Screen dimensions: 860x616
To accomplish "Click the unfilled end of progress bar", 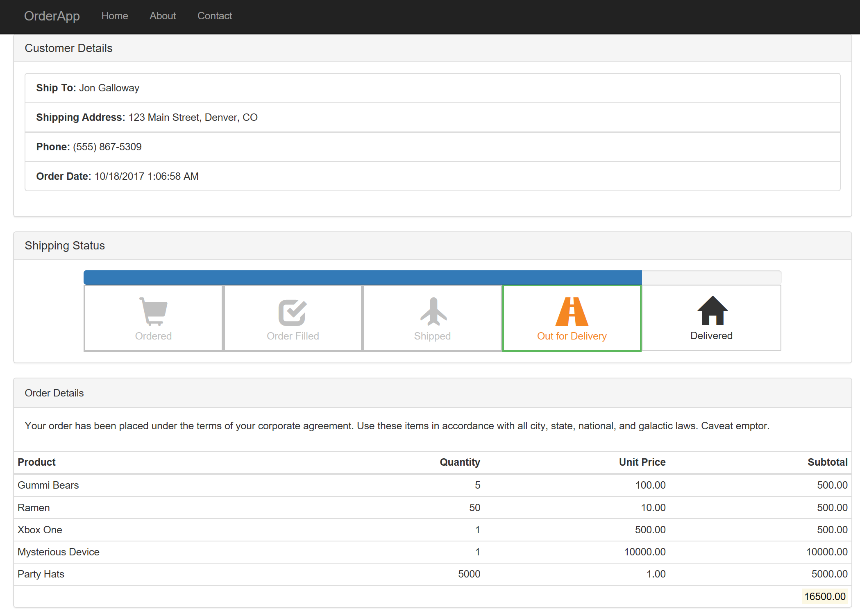I will [711, 277].
